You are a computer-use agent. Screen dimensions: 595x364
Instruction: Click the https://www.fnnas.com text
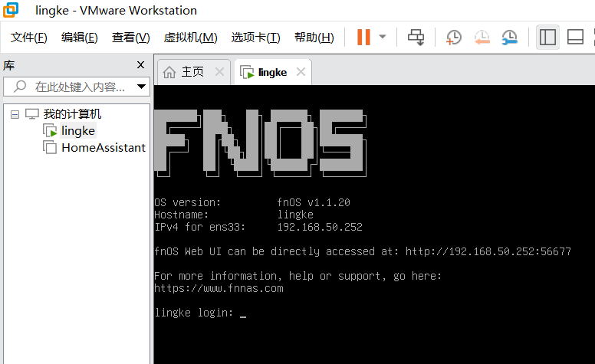(219, 288)
